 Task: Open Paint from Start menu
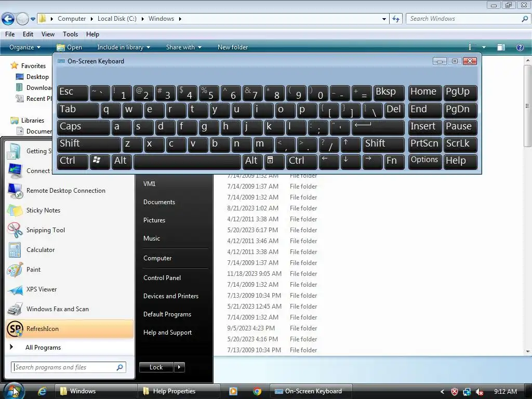coord(70,270)
